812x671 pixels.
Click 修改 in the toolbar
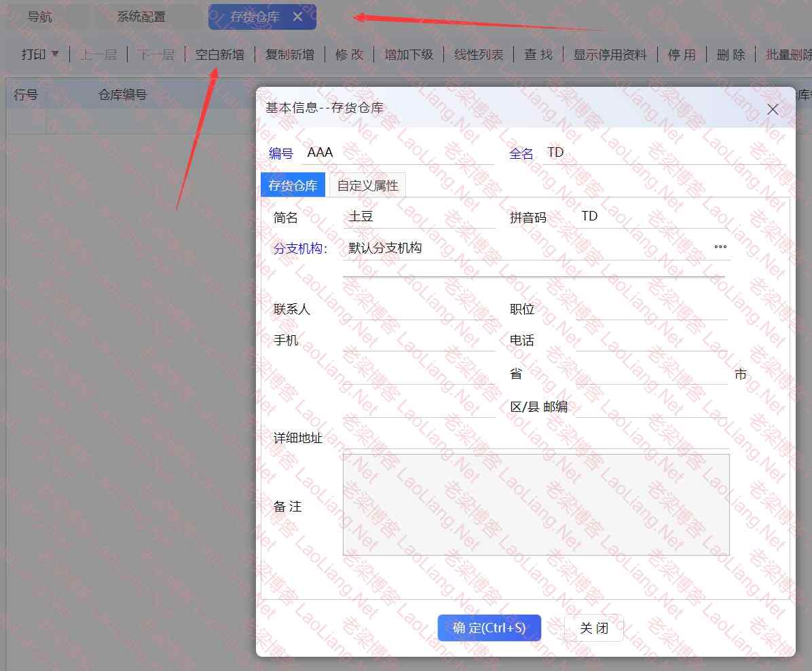349,55
